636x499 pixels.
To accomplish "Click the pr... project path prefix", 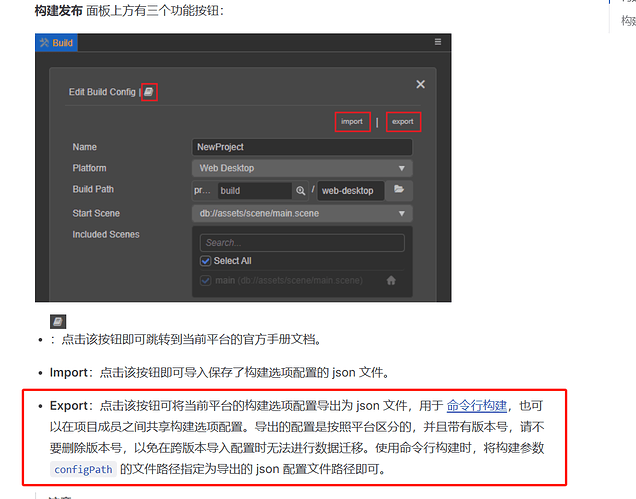I will pos(202,190).
